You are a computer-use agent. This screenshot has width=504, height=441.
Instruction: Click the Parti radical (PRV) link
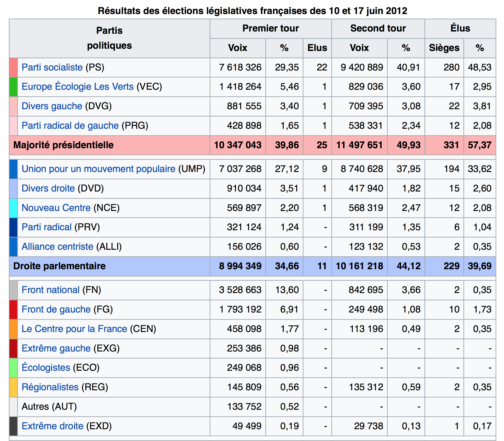click(46, 227)
